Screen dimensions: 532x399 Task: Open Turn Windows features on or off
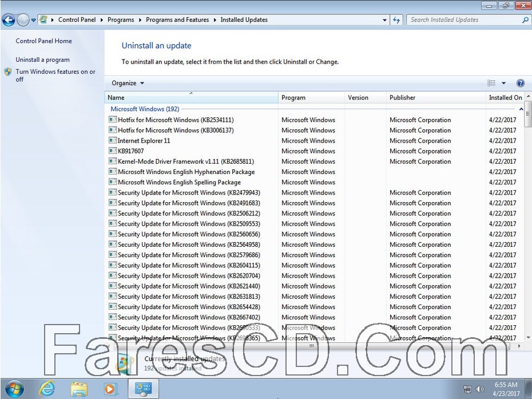[x=55, y=76]
